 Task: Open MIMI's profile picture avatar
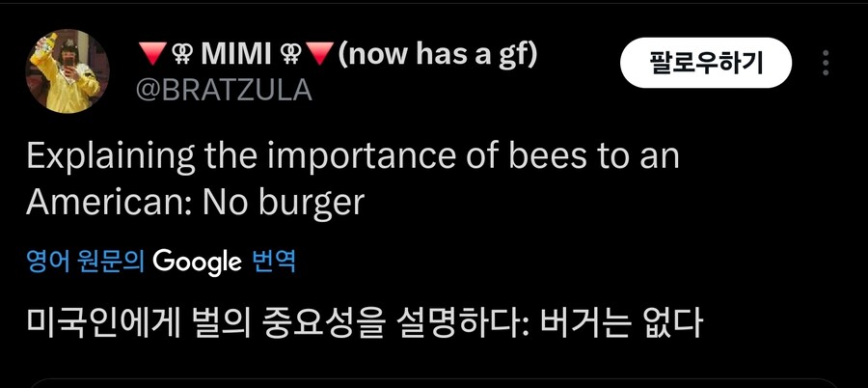click(x=67, y=71)
